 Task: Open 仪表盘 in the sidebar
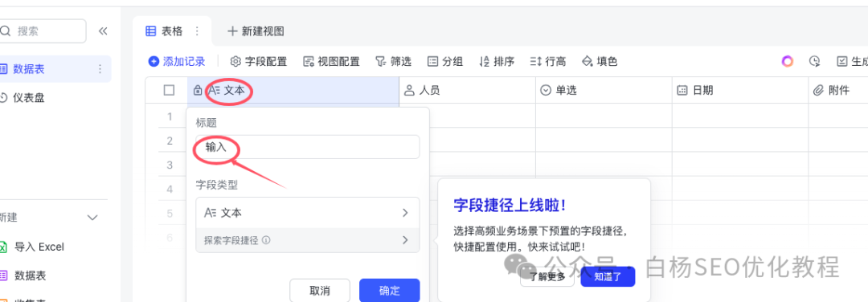[x=29, y=98]
